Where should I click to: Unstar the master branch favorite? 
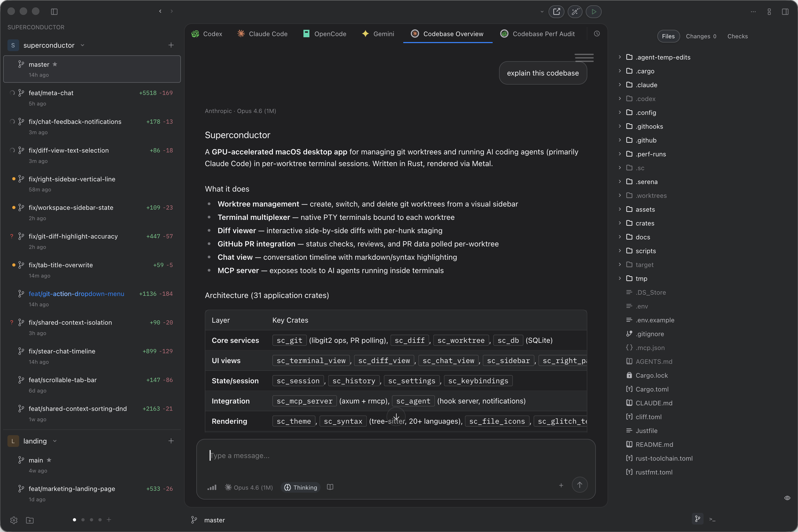click(55, 64)
